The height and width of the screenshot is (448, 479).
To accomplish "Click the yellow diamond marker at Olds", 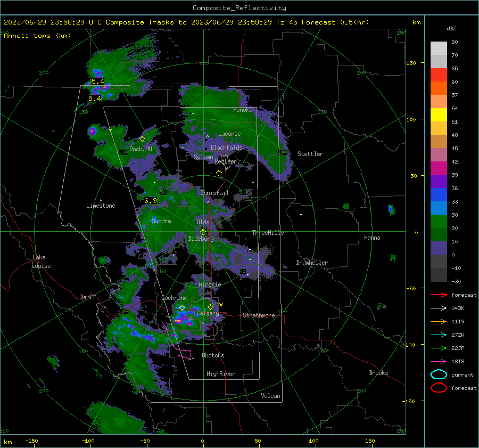I will click(x=203, y=232).
